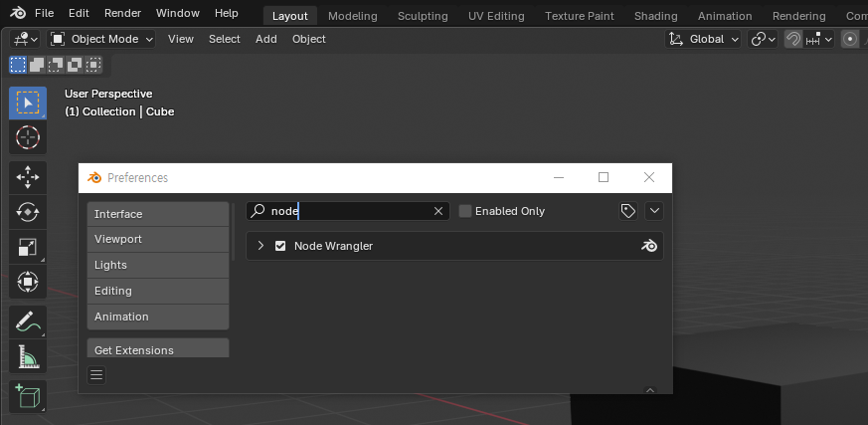Minimize the Preferences window
Screen dimensions: 868x425
[x=559, y=177]
